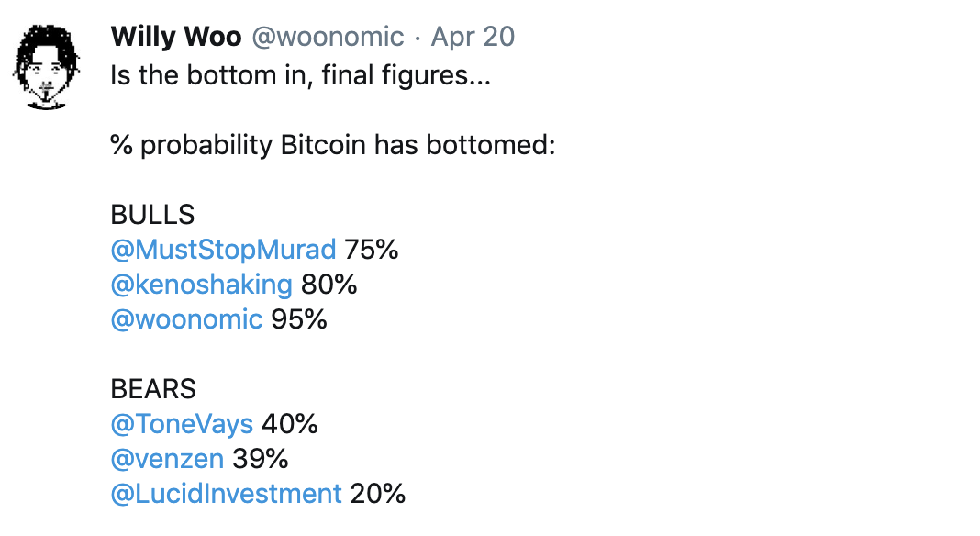Click the BULLS heading text
Image resolution: width=980 pixels, height=536 pixels.
[x=152, y=215]
